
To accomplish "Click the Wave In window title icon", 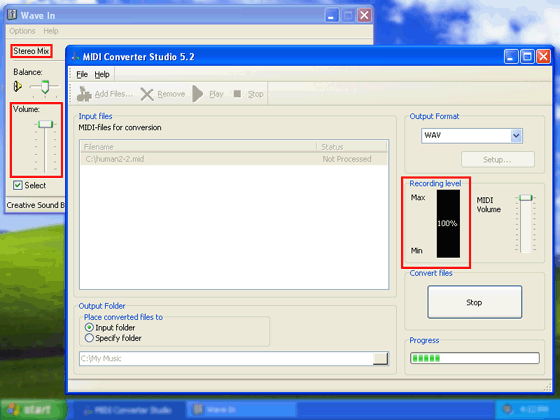I will [x=12, y=15].
